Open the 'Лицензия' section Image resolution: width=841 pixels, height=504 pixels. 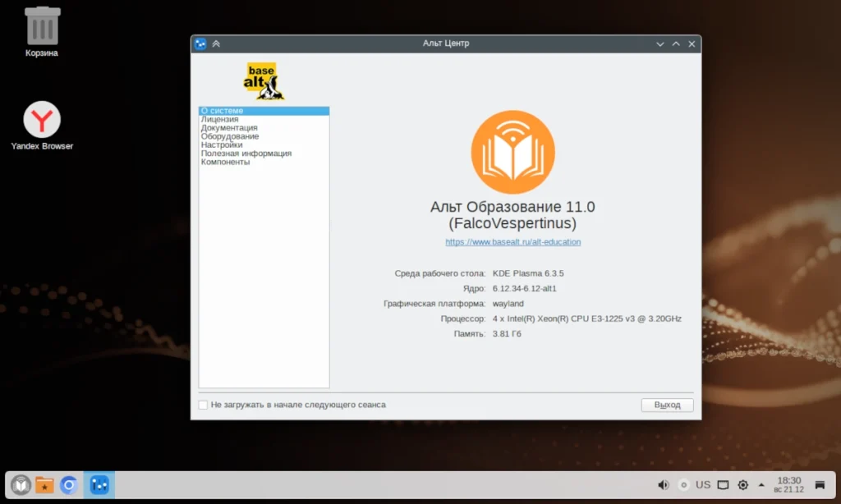tap(264, 120)
